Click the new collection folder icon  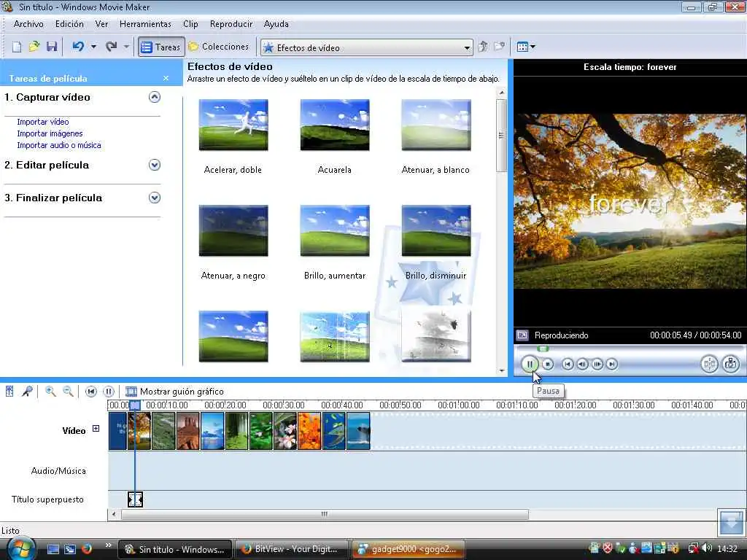pyautogui.click(x=499, y=47)
